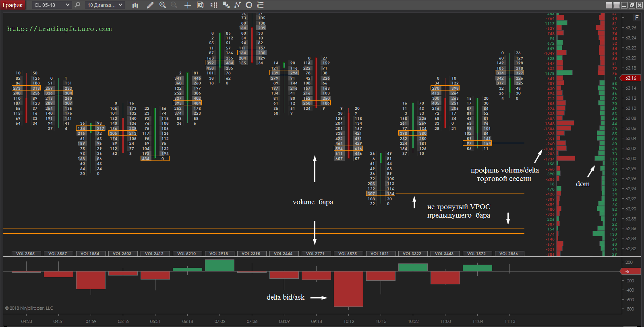Click the red -5 delta value marker
644x327 pixels.
click(x=627, y=271)
